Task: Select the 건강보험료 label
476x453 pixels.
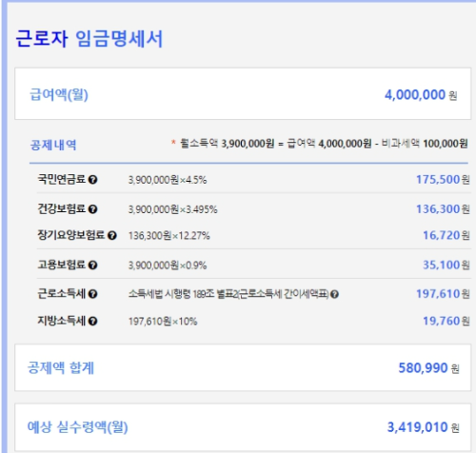Action: [x=62, y=208]
